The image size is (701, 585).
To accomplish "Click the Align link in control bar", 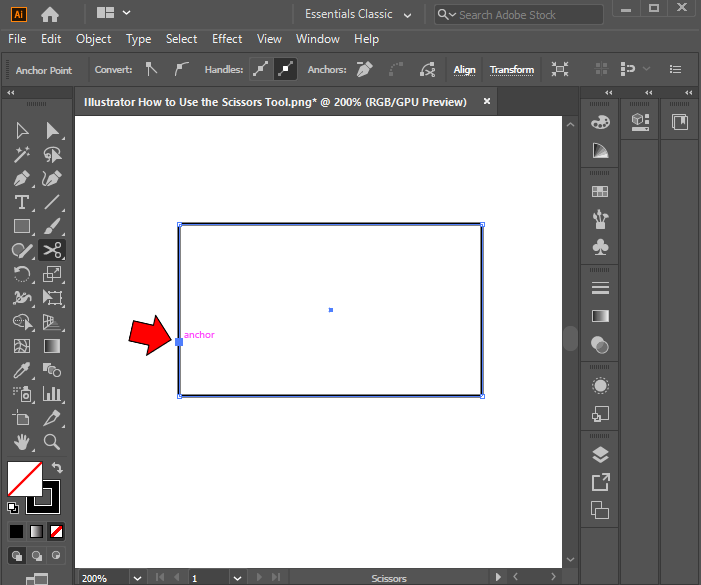I will pos(464,70).
